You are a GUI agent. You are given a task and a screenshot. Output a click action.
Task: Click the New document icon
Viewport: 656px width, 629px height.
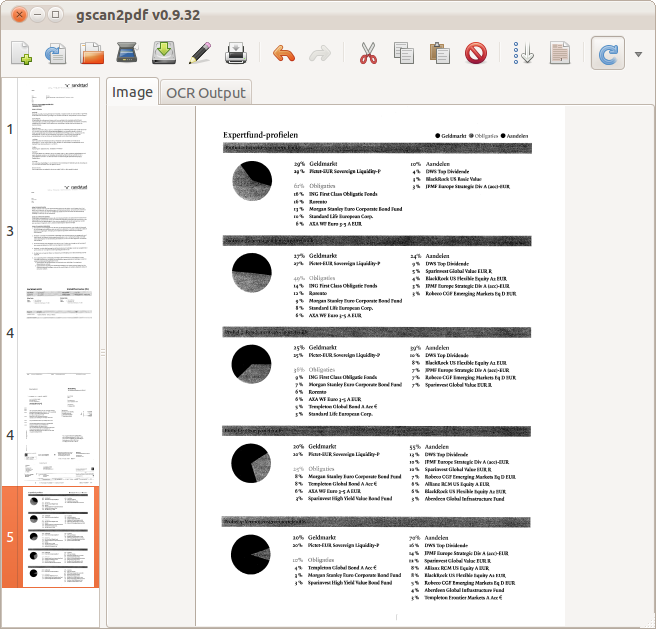[x=21, y=53]
